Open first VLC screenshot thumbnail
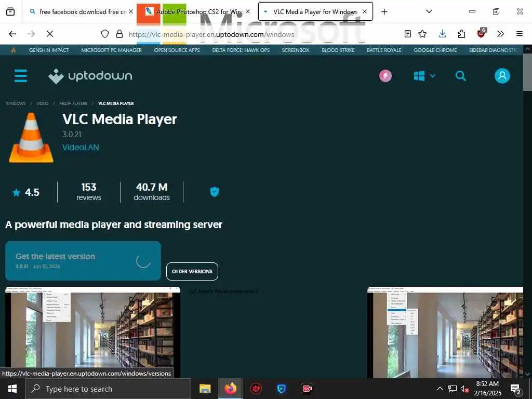The image size is (532, 399). (x=92, y=332)
